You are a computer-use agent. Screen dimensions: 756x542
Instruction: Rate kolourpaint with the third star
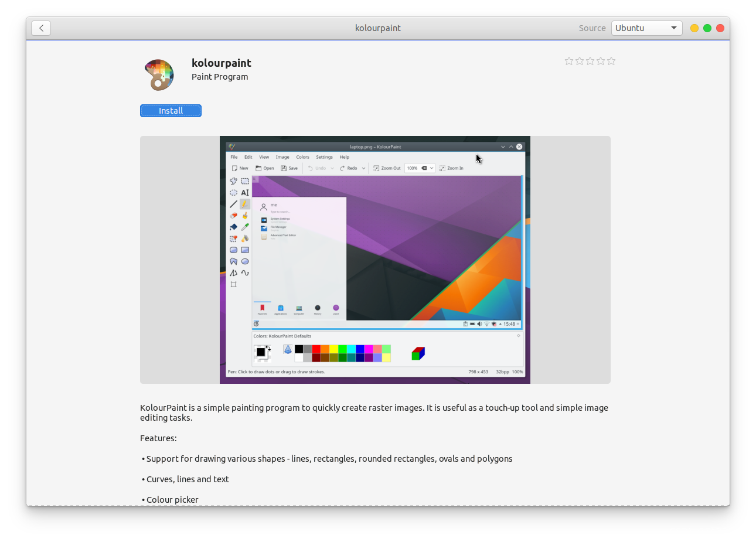coord(590,61)
